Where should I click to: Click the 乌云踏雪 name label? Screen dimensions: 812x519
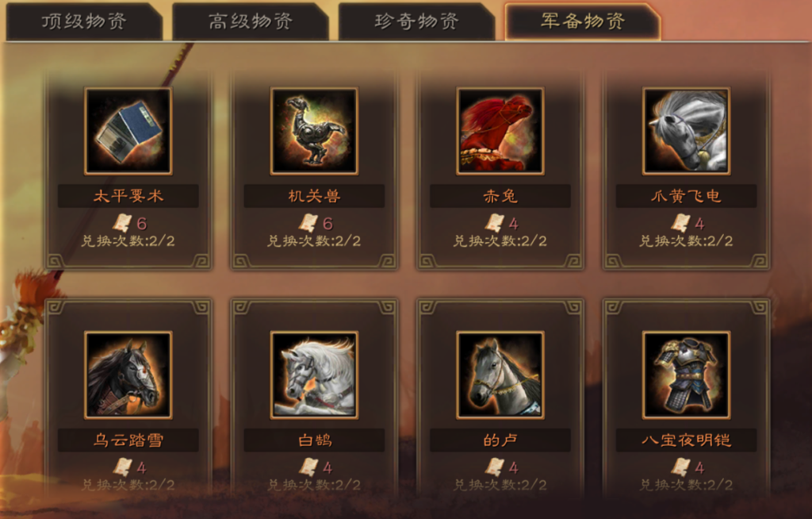tap(128, 440)
